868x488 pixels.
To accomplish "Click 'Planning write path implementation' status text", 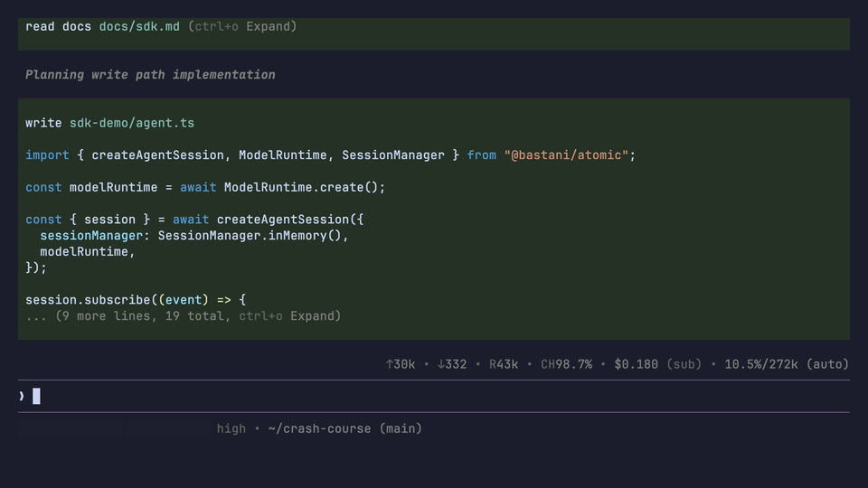I will 150,75.
